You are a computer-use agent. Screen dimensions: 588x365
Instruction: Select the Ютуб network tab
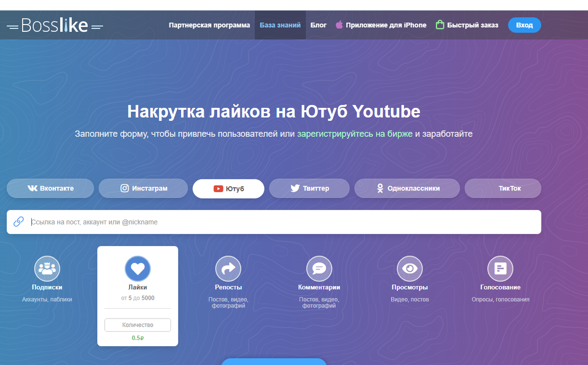[228, 188]
